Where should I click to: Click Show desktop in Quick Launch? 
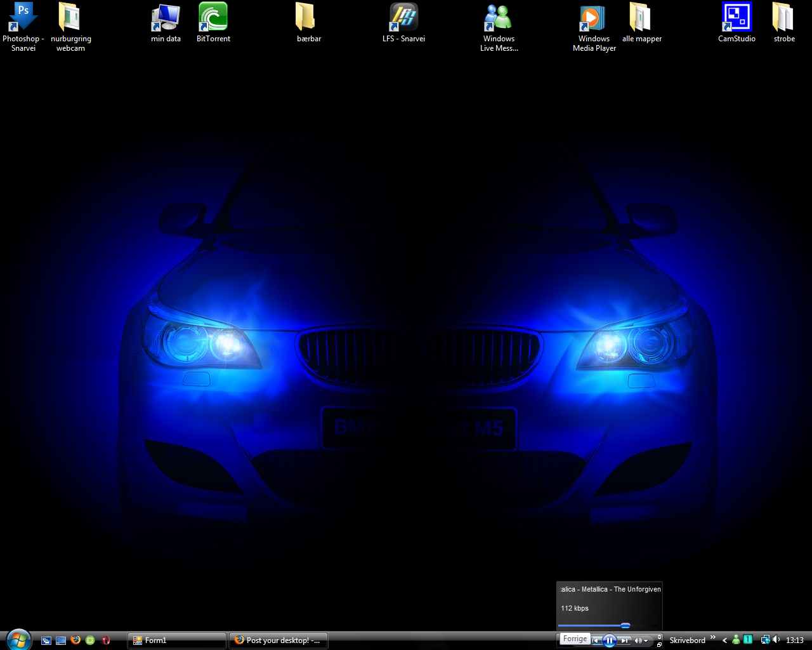coord(61,640)
